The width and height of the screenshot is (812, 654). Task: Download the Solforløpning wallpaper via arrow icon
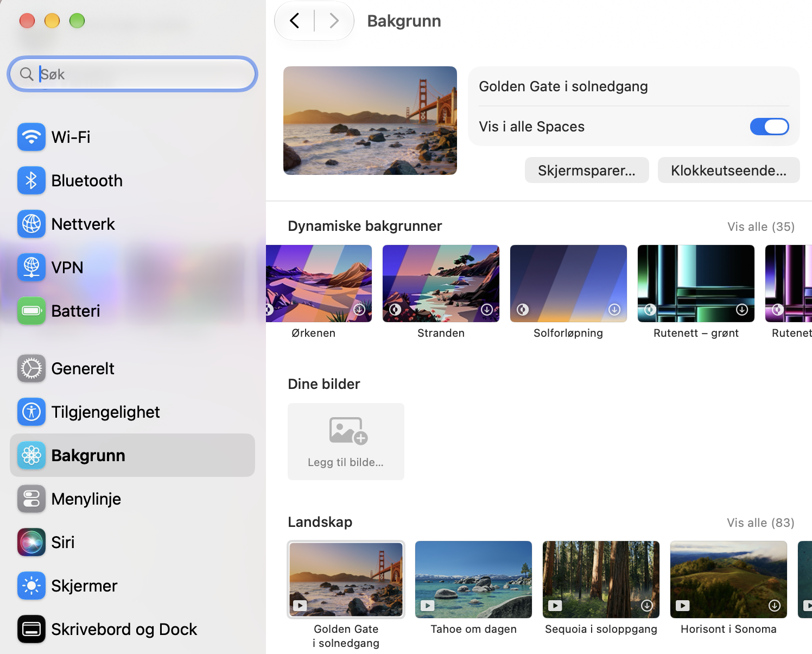tap(614, 309)
